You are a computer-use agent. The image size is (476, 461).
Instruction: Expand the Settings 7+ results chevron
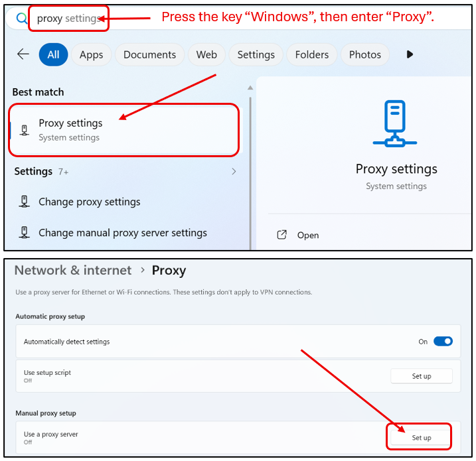pos(234,172)
